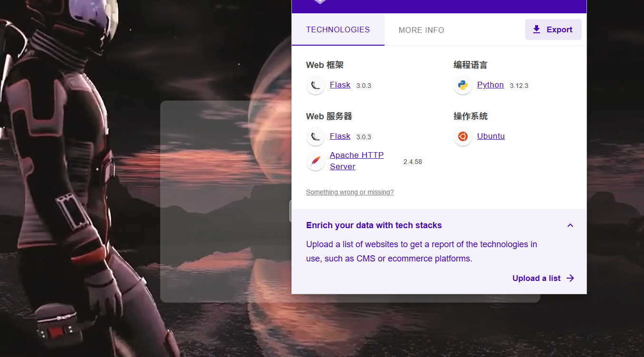Click the Flask icon under Web 服务器
Image resolution: width=644 pixels, height=357 pixels.
[316, 137]
